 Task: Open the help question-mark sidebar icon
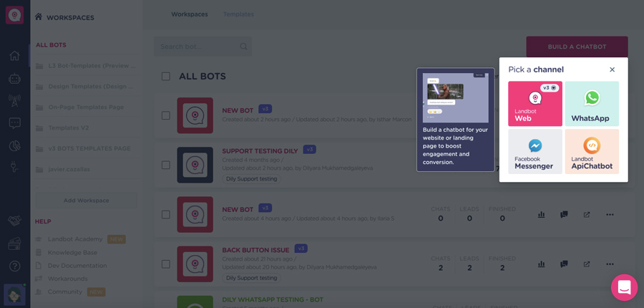coord(14,266)
